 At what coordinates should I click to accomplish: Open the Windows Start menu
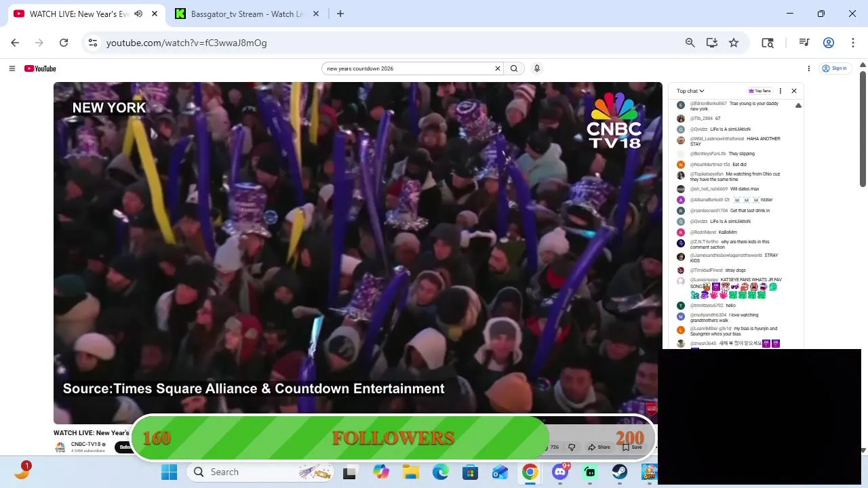pyautogui.click(x=169, y=472)
